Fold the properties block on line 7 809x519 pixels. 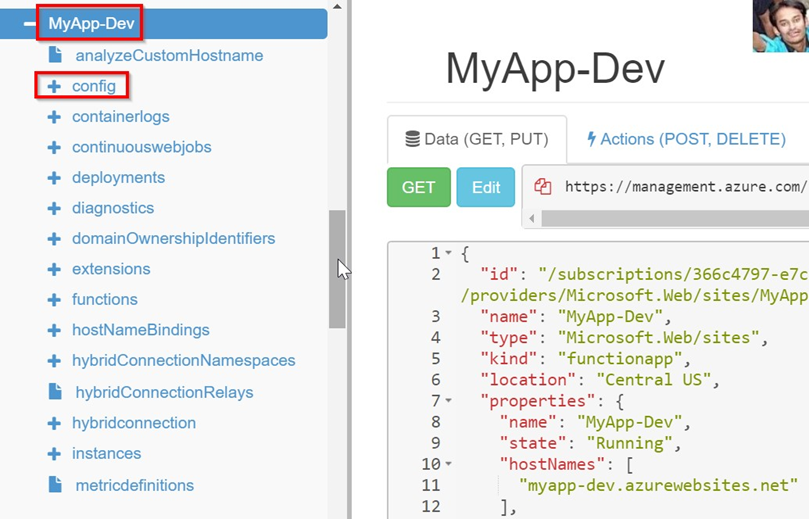point(449,401)
